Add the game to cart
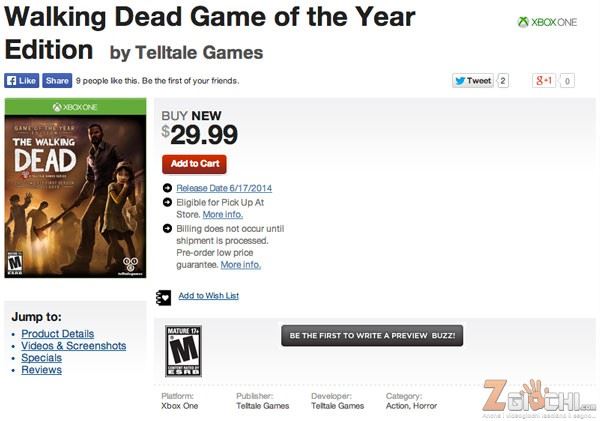600x421 pixels. [194, 164]
